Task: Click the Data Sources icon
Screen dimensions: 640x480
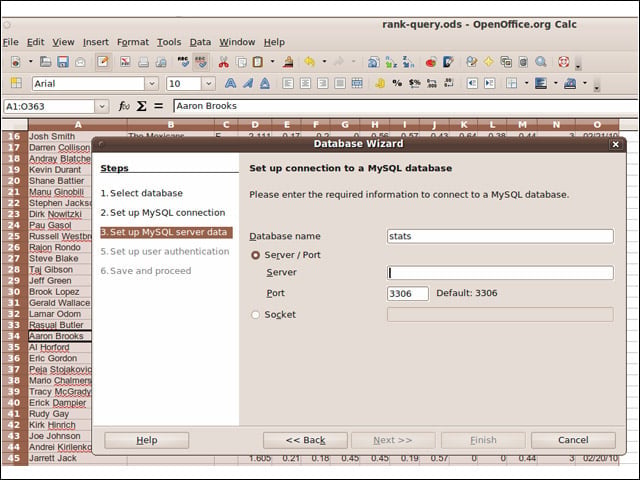Action: click(x=523, y=62)
